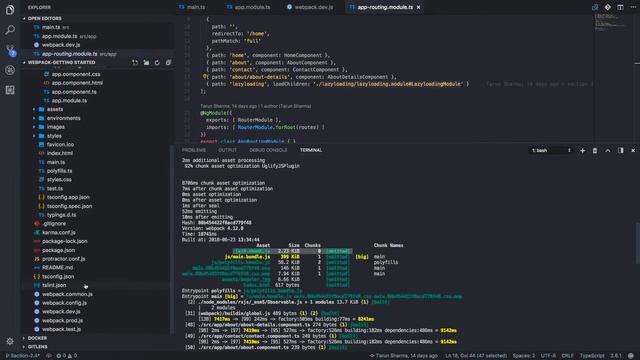Click the cursor position 'Ln 18, Col 44'

tap(476, 356)
